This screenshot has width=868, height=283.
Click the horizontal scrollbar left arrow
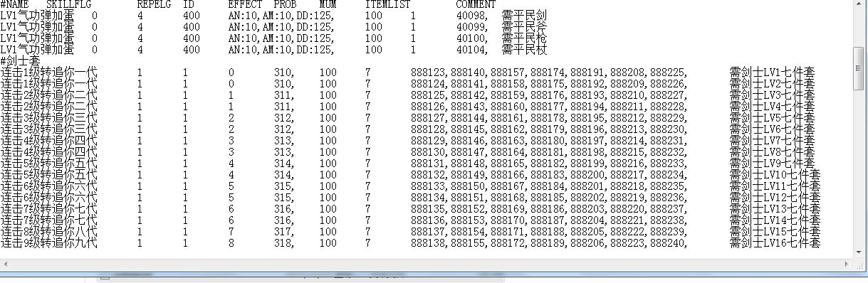6,265
